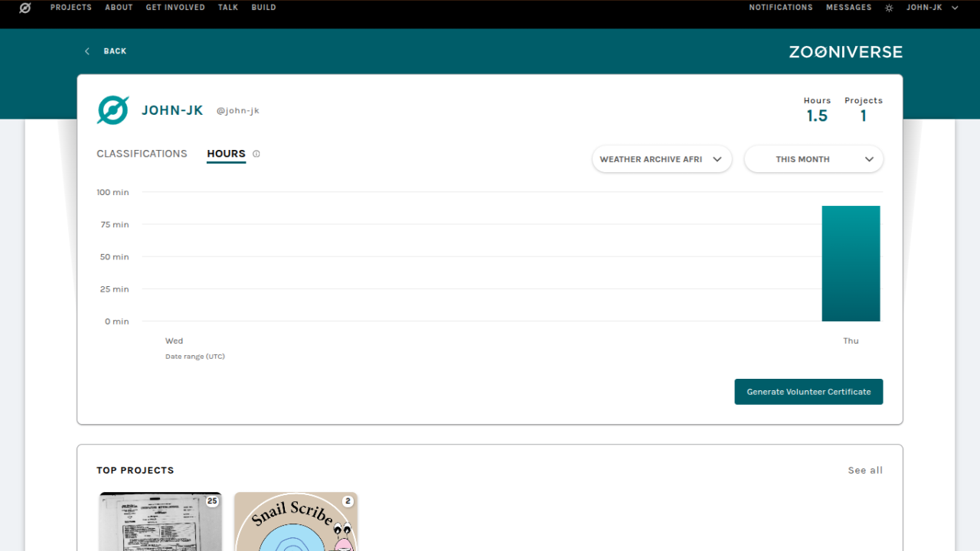
Task: Click the 25 count badge on document thumbnail
Action: coord(212,501)
